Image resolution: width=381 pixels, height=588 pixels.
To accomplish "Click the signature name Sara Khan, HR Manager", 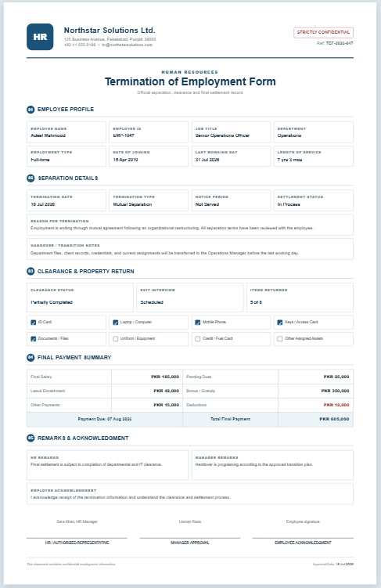I will click(x=77, y=521).
